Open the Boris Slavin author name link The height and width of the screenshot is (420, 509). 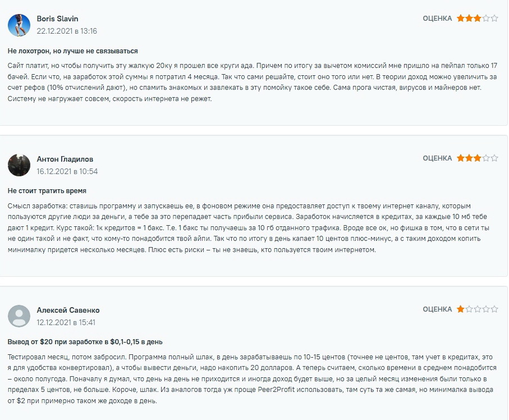(57, 19)
